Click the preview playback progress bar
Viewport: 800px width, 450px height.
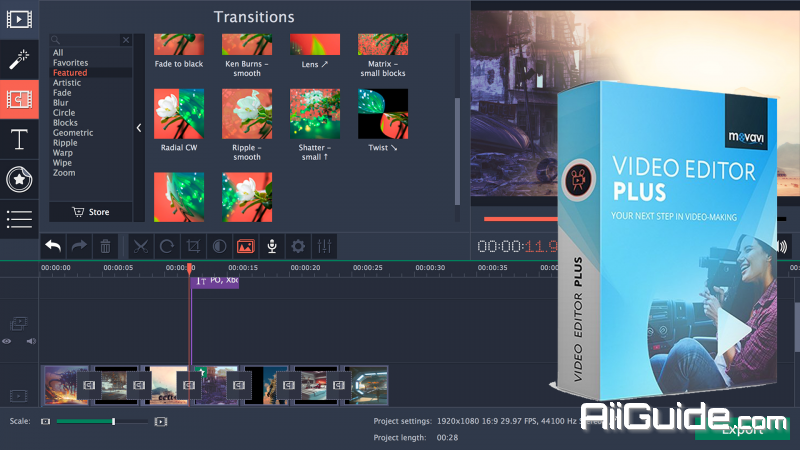[x=520, y=219]
